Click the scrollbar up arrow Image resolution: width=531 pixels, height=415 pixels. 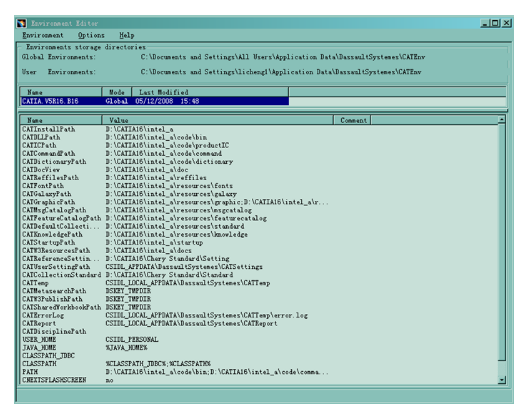[502, 119]
